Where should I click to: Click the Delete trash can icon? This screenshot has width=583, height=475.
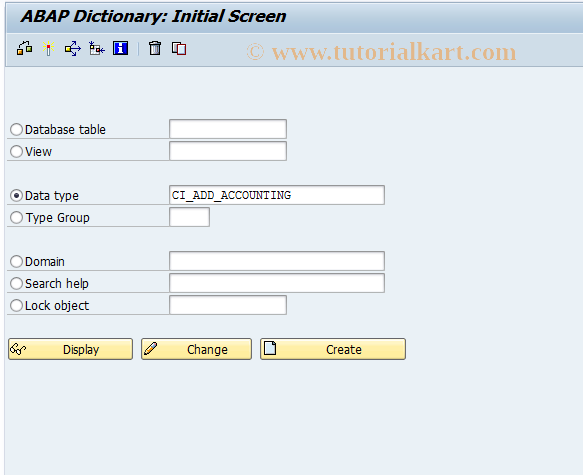(155, 48)
